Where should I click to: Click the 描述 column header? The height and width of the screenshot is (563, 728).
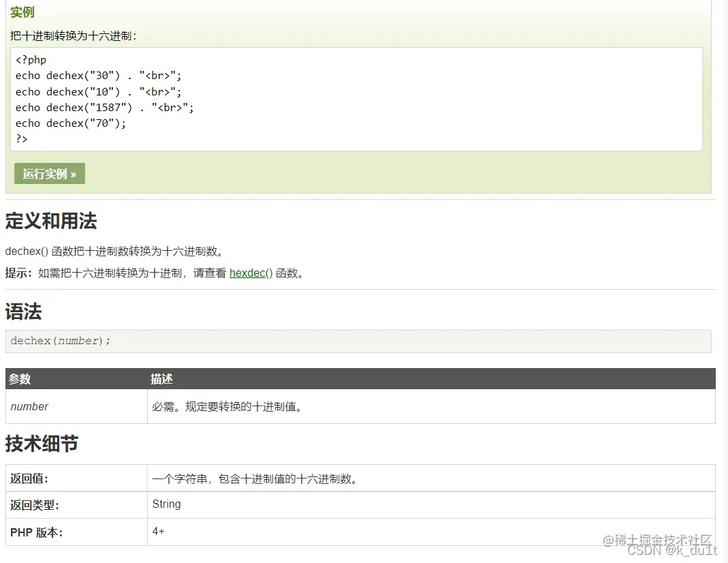pyautogui.click(x=161, y=379)
